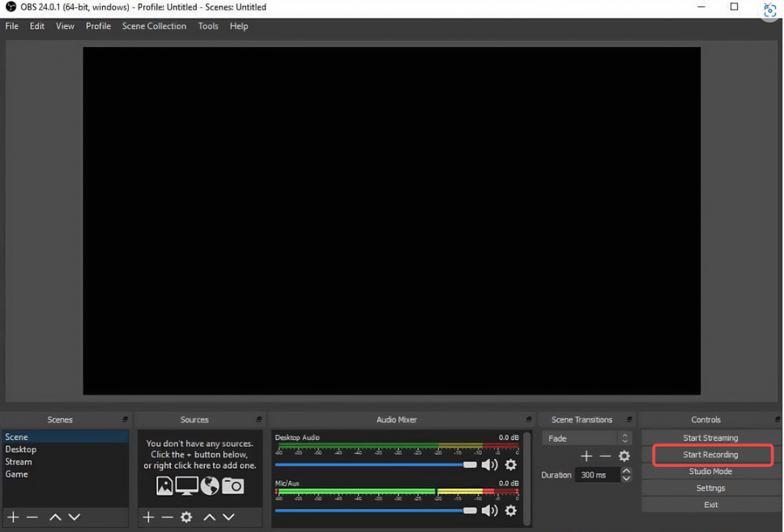
Task: Click the image source shortcut icon
Action: pyautogui.click(x=165, y=485)
